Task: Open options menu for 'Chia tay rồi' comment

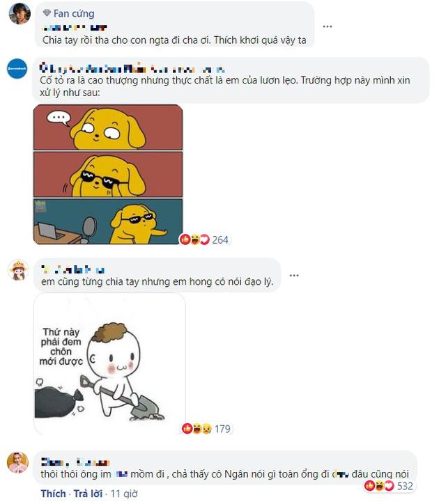Action: click(327, 26)
